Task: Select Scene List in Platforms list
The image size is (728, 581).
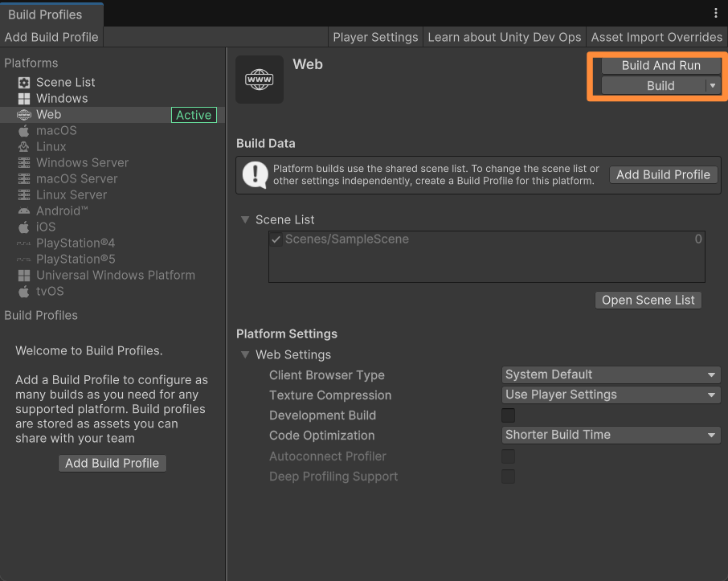Action: click(x=112, y=83)
